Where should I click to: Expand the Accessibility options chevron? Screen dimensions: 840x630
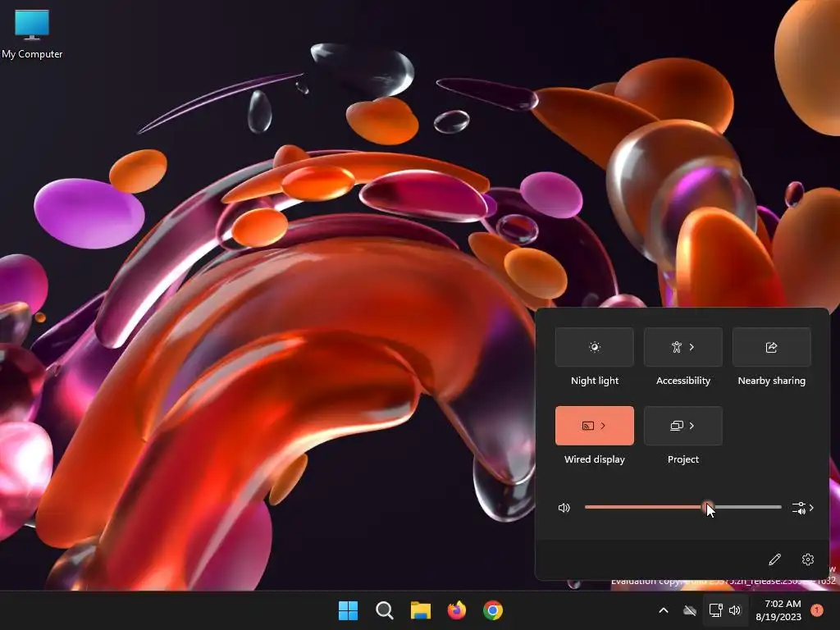click(692, 347)
